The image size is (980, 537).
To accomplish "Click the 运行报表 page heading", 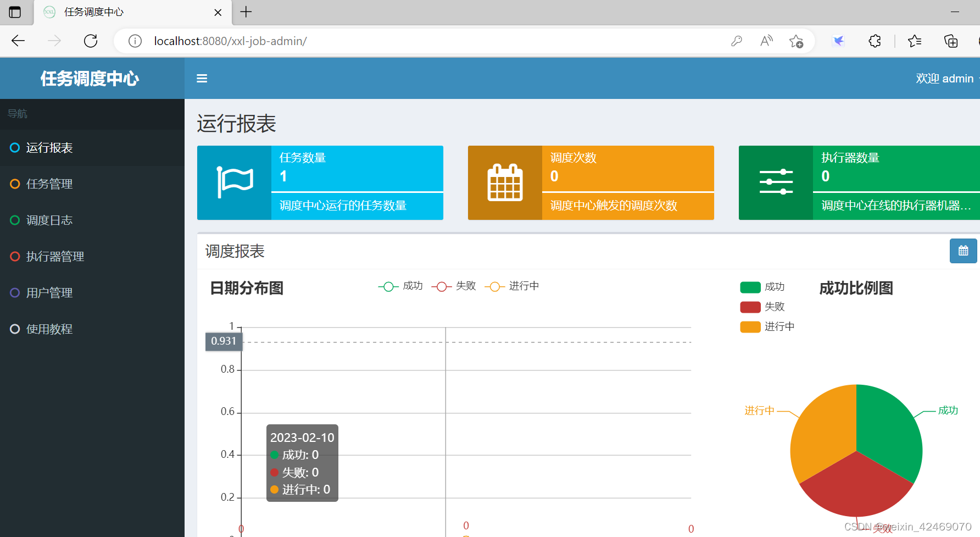I will [236, 124].
